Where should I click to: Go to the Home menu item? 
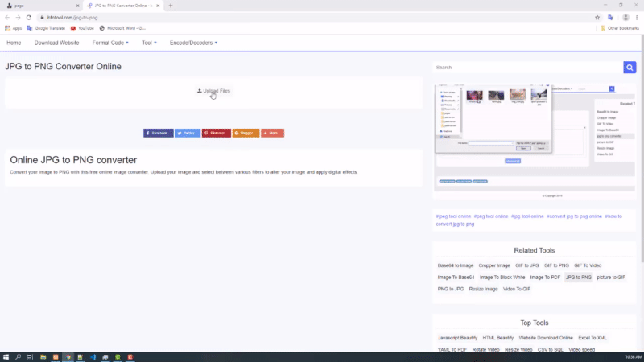pyautogui.click(x=14, y=42)
